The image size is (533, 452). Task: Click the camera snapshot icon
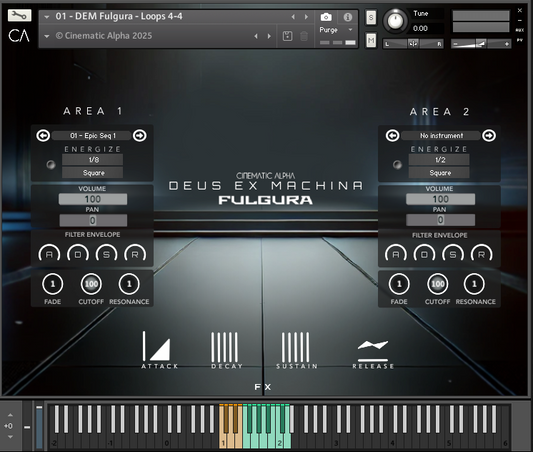(x=326, y=17)
